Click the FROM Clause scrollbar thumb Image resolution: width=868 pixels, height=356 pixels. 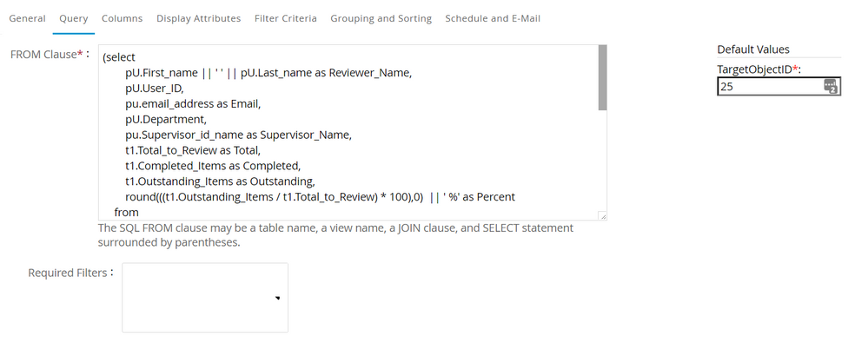(x=602, y=78)
